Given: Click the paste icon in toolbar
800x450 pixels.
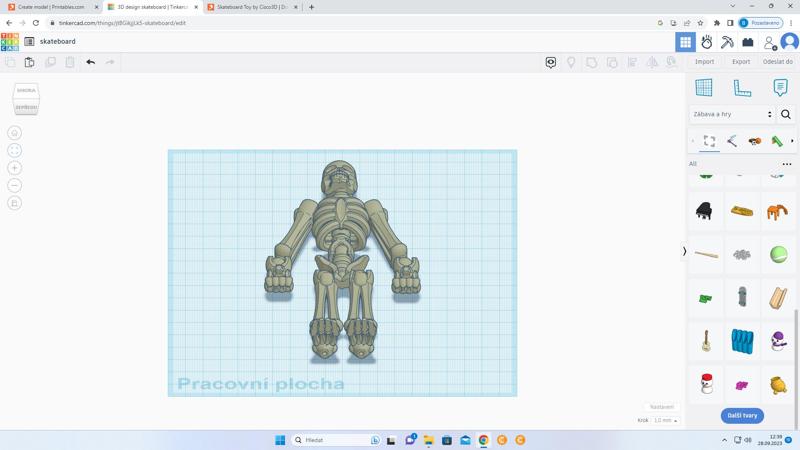Looking at the screenshot, I should click(30, 62).
